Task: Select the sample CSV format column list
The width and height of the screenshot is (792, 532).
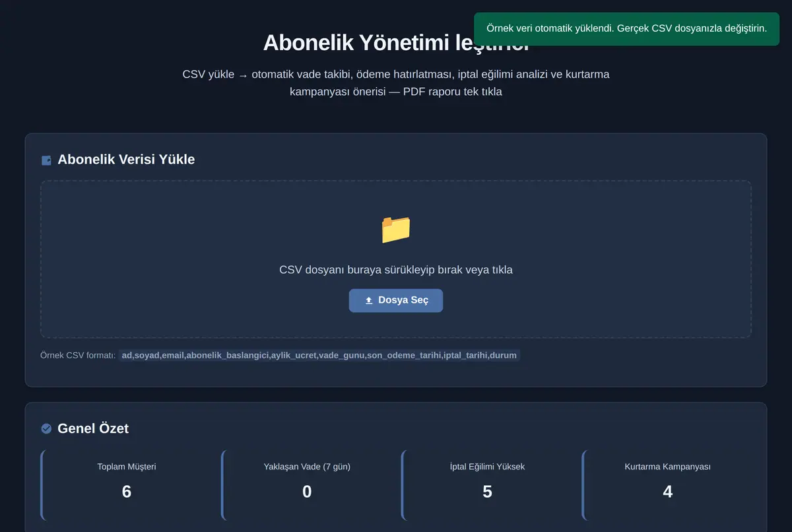Action: 319,355
